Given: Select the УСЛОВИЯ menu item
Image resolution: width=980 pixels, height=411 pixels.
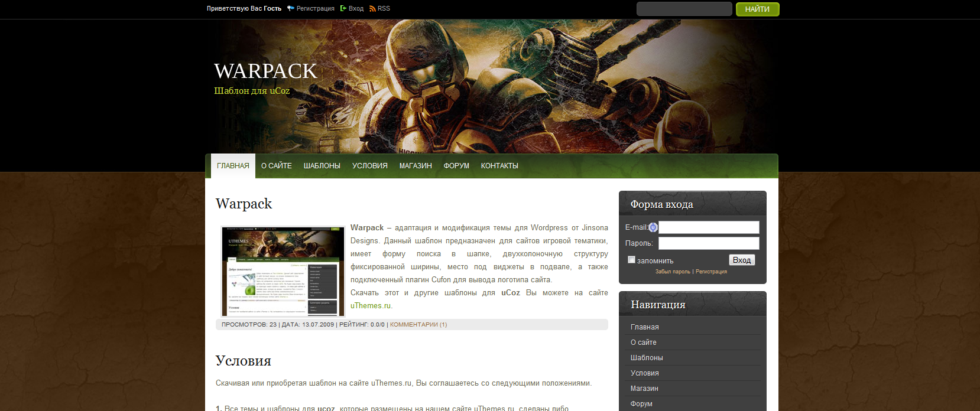Looking at the screenshot, I should coord(370,166).
